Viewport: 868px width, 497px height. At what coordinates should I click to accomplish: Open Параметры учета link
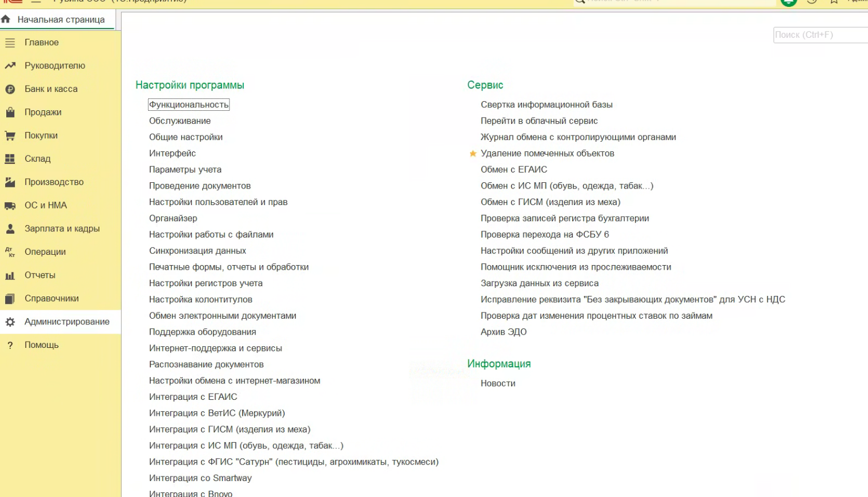185,170
